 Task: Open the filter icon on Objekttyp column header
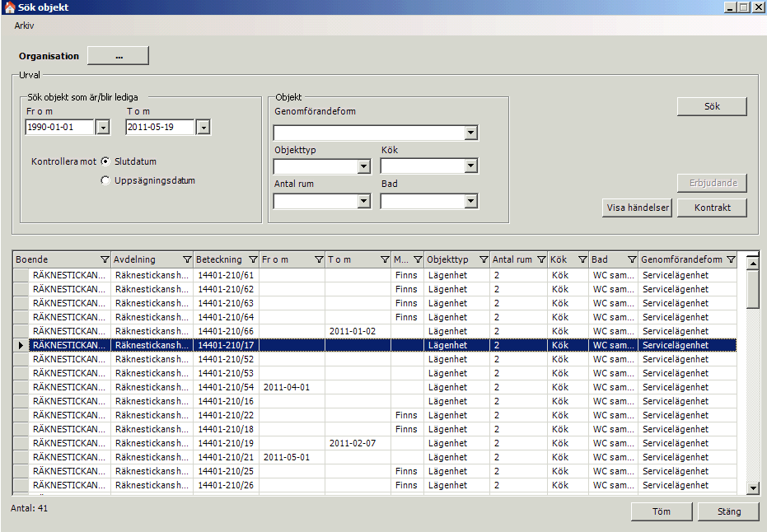coord(484,259)
